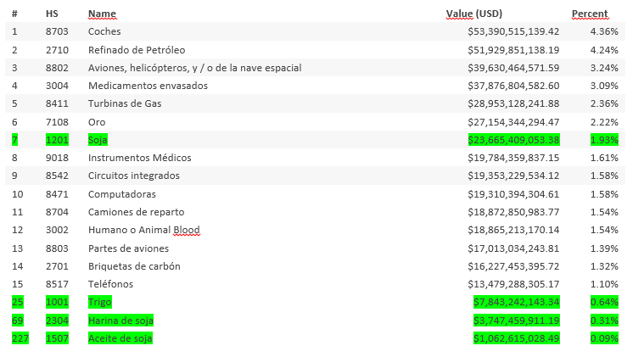Click the "Value (USD)" column header
The image size is (644, 357).
(479, 14)
